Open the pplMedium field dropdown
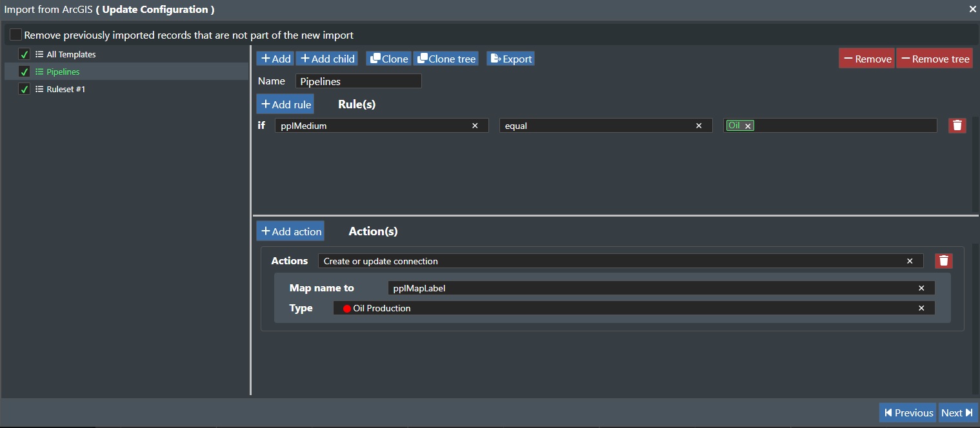This screenshot has height=428, width=980. tap(382, 126)
